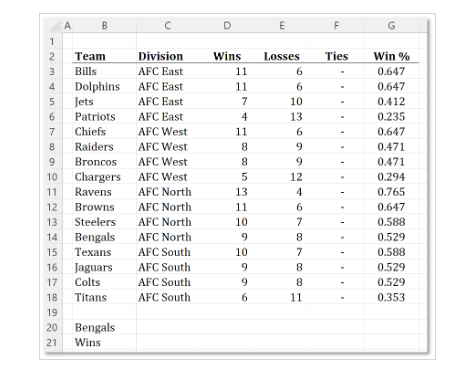Viewport: 464px width, 371px height.
Task: Click the Ravens wins value 13
Action: pos(241,192)
